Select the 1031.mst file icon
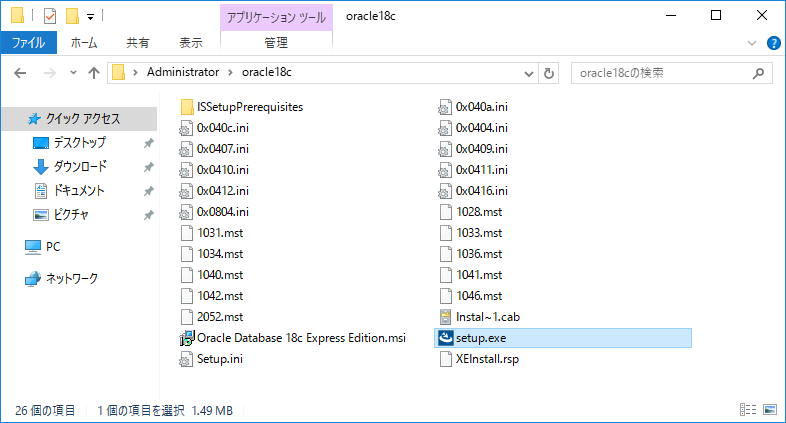This screenshot has height=423, width=786. [x=186, y=233]
